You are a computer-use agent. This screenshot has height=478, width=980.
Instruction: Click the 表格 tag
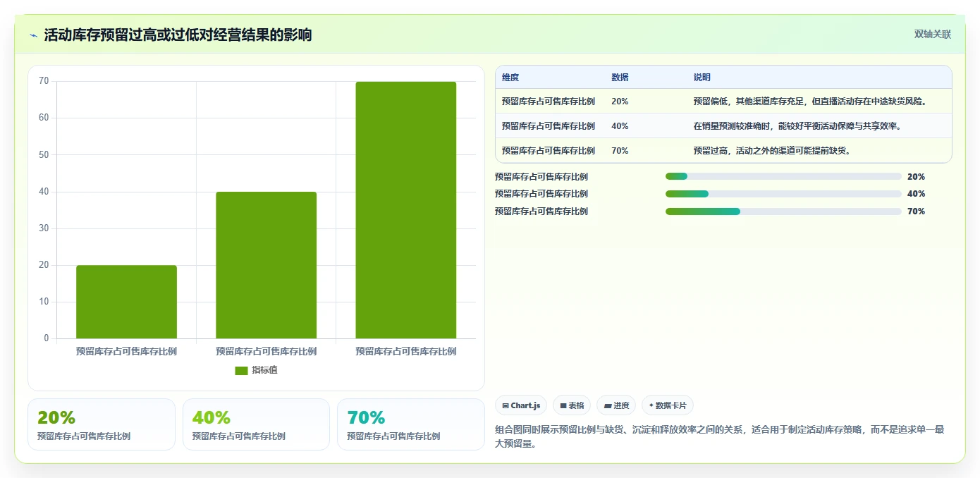click(572, 405)
